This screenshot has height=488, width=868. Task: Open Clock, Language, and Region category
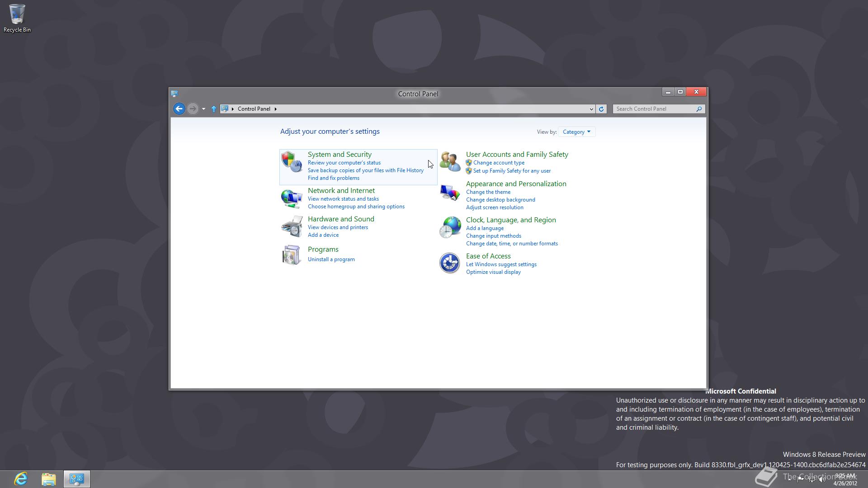511,220
